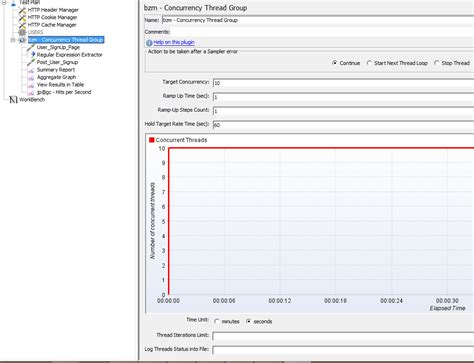
Task: Select Post_User_Signup sampler in tree
Action: click(x=57, y=62)
